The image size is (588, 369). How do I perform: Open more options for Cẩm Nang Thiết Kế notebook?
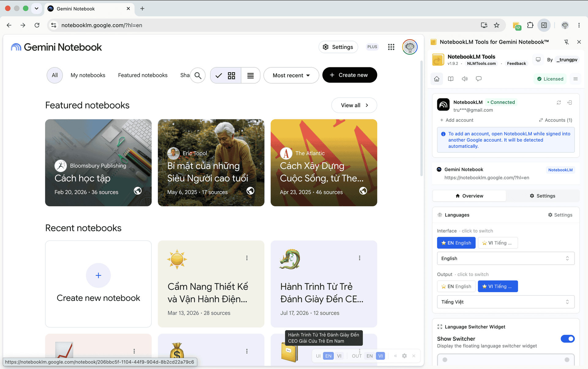click(247, 258)
